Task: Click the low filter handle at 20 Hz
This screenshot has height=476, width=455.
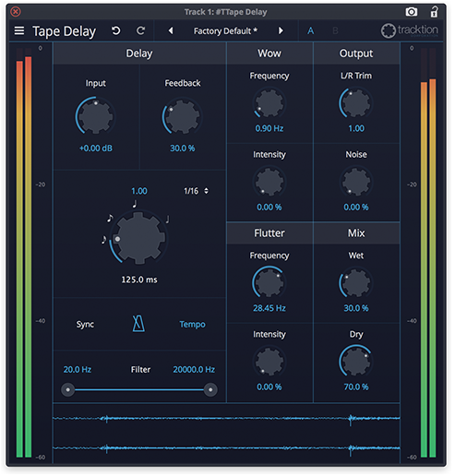Action: pos(68,389)
